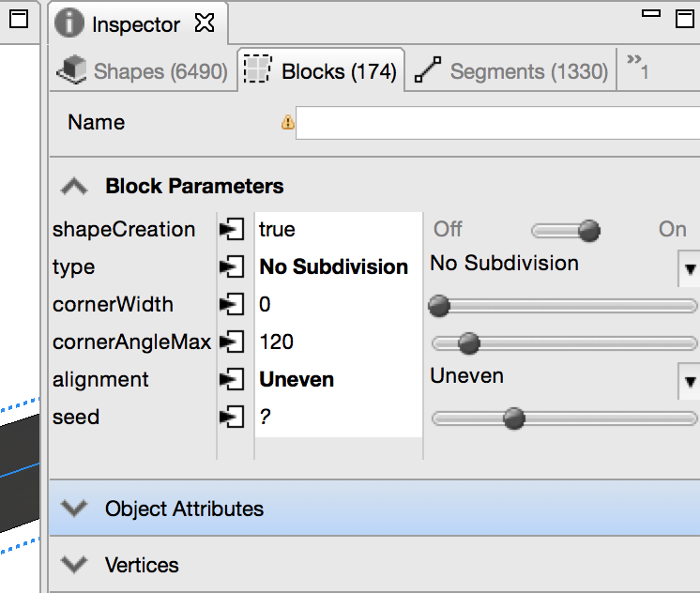Switch to the Shapes (6490) tab
700x593 pixels.
(x=143, y=71)
